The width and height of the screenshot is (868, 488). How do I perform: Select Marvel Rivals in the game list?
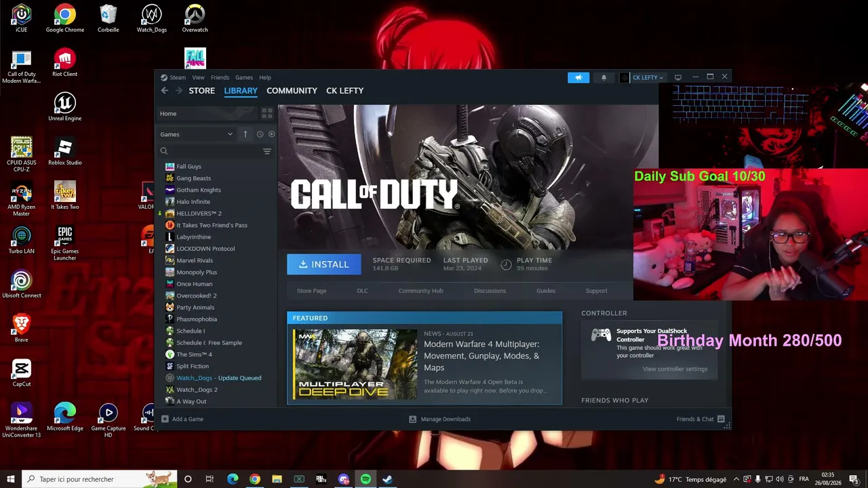click(195, 260)
